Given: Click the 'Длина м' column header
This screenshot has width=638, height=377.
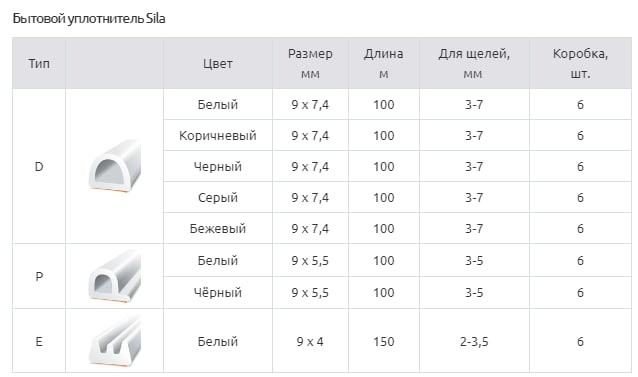Looking at the screenshot, I should coord(384,63).
